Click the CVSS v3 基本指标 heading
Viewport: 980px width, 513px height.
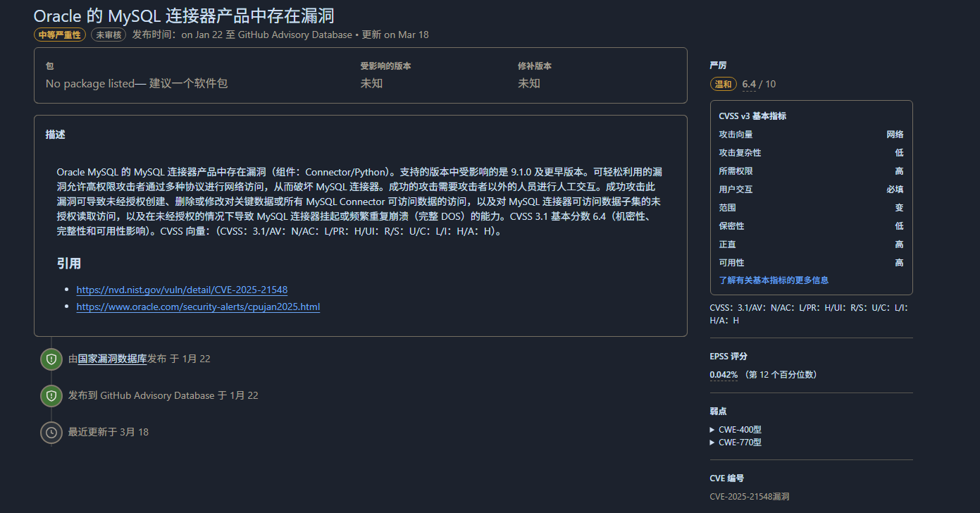pyautogui.click(x=752, y=116)
